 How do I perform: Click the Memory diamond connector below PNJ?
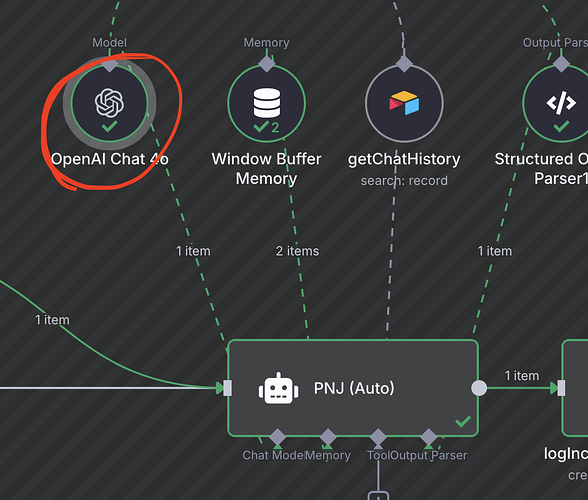(x=328, y=437)
